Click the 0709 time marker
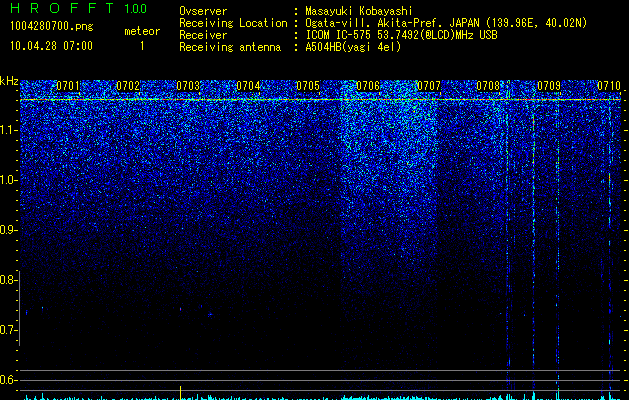Screen dimensions: 629x400 (x=549, y=86)
